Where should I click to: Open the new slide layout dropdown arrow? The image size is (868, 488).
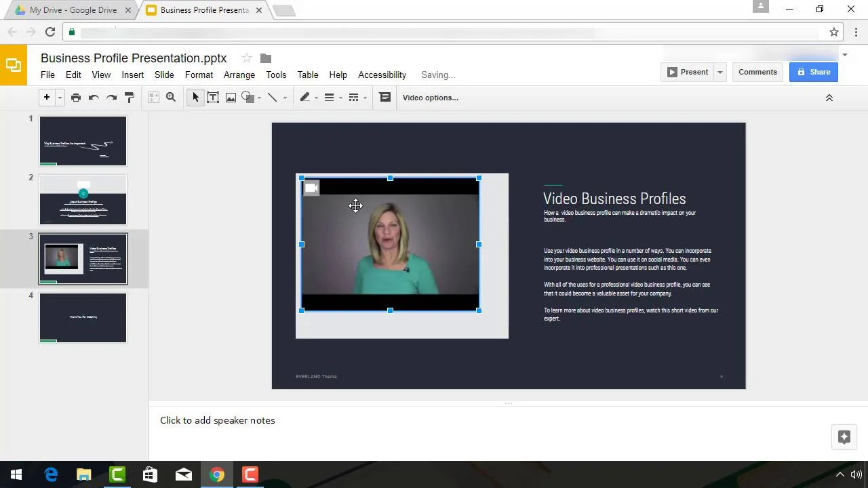point(60,98)
